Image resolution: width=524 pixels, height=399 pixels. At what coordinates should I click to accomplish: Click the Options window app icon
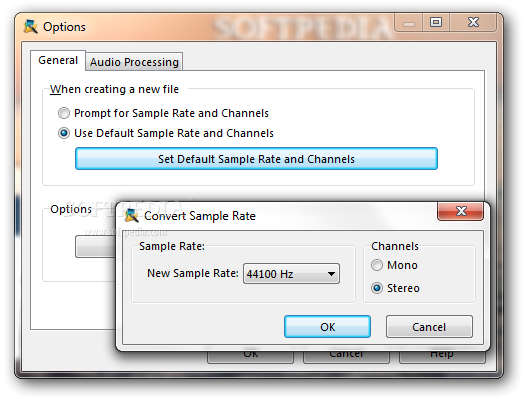coord(30,27)
